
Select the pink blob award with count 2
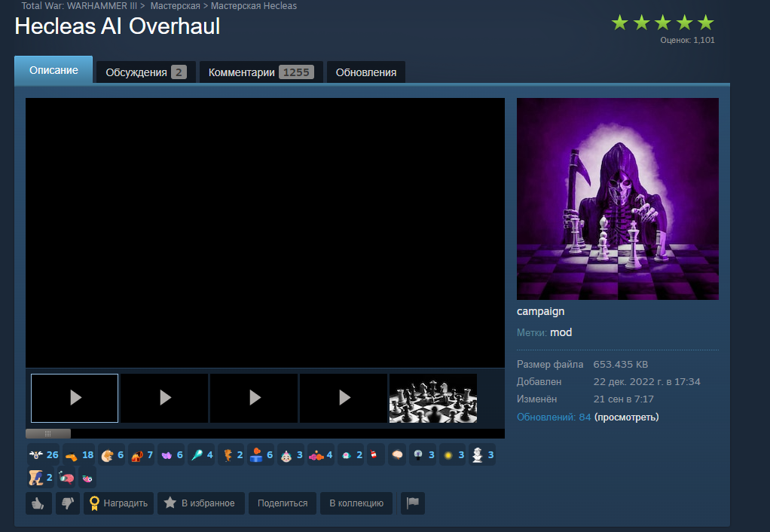pyautogui.click(x=350, y=455)
